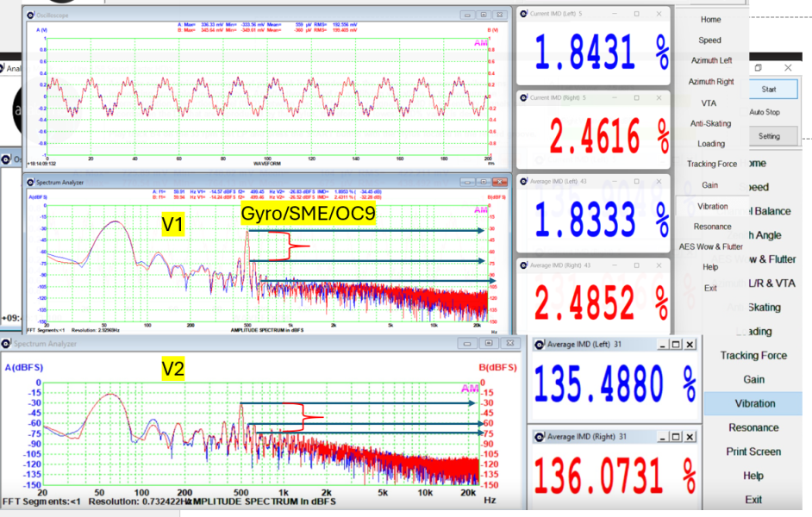This screenshot has width=812, height=517.
Task: Click the Average IMD (Left) 31 window icon
Action: click(540, 345)
